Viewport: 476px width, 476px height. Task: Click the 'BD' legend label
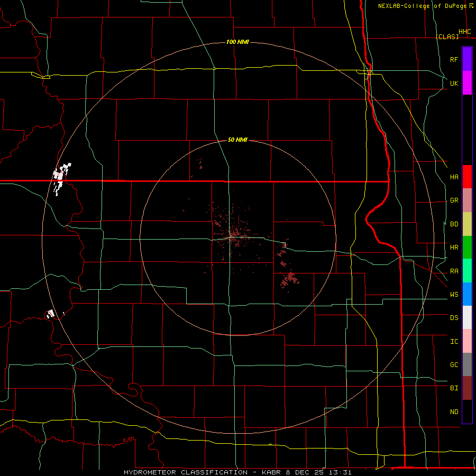[454, 224]
